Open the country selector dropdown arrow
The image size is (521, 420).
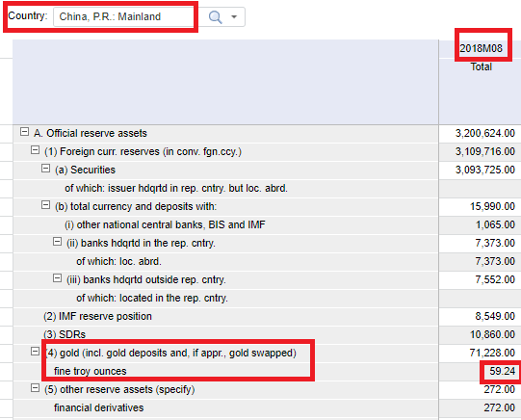(x=234, y=16)
